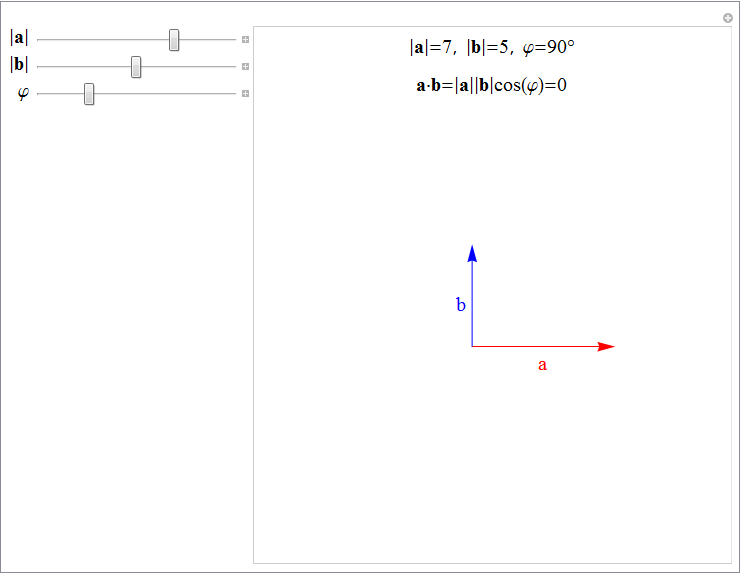This screenshot has height=575, width=742.
Task: Click the origin where both vectors meet
Action: point(472,347)
